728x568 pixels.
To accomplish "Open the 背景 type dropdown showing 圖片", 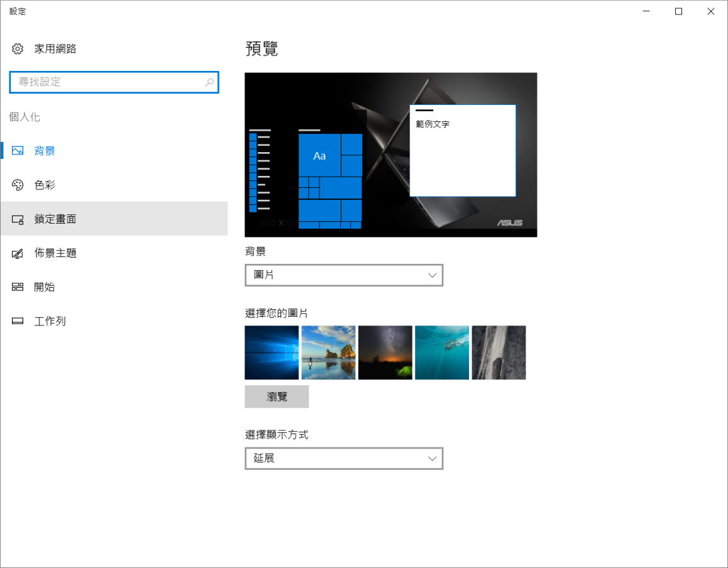I will (343, 275).
